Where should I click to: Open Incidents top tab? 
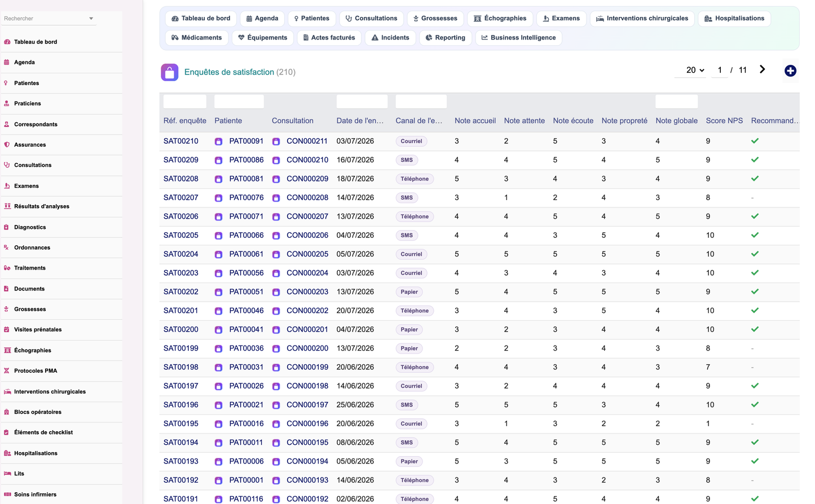pyautogui.click(x=390, y=38)
